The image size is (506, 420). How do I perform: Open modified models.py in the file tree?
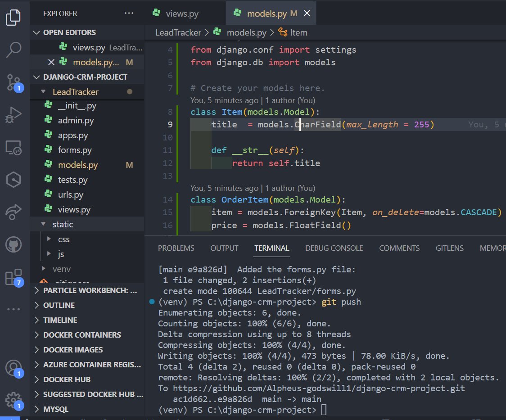87,165
